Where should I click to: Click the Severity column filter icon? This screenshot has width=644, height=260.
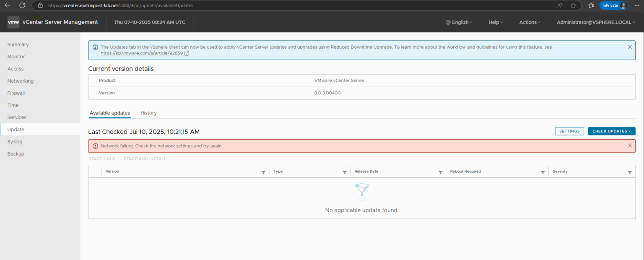click(629, 172)
